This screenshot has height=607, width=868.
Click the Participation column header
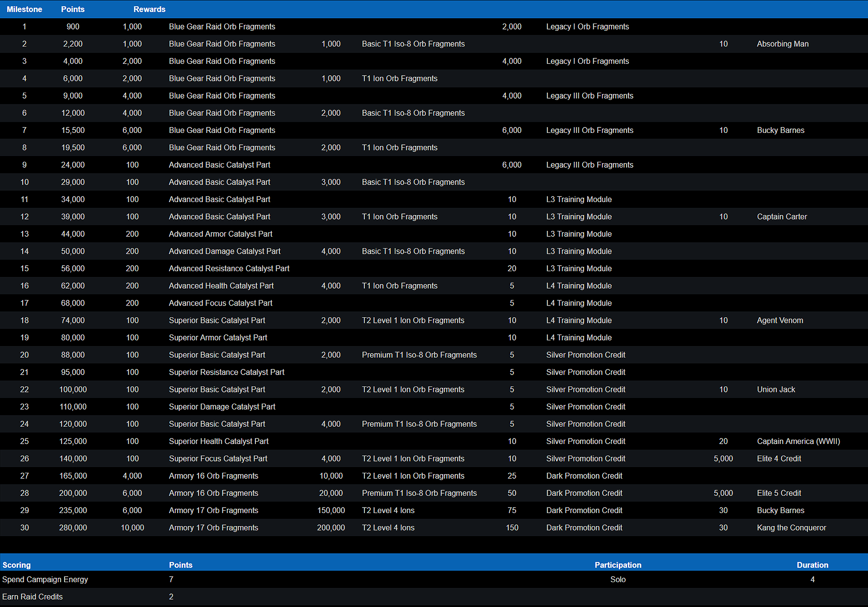[x=618, y=565]
